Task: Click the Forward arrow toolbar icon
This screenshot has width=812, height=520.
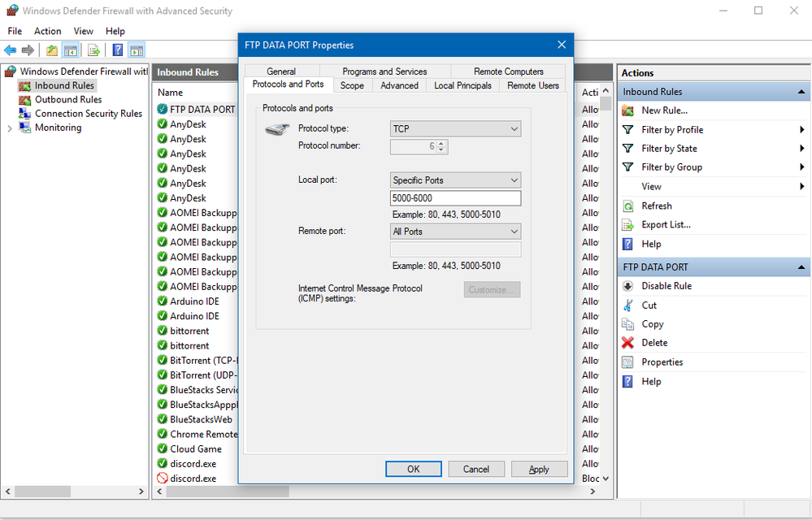Action: (28, 50)
